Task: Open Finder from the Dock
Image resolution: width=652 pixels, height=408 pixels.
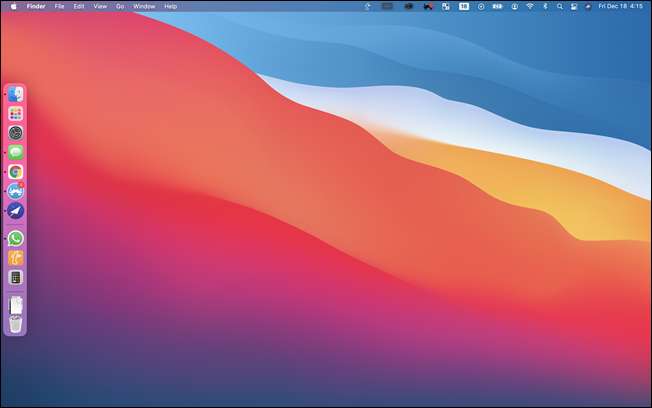Action: (16, 95)
